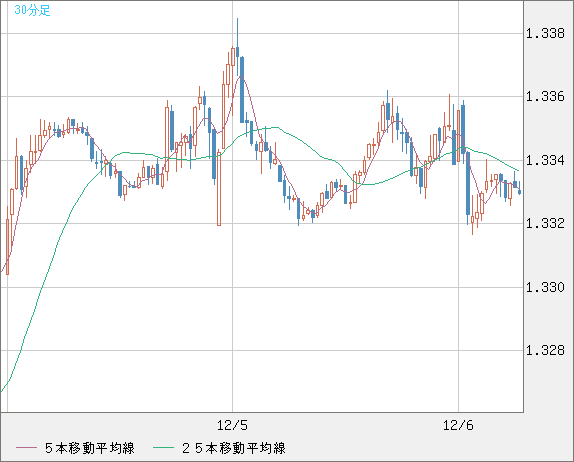
Task: Click the 12/5 date axis label
Action: (x=232, y=425)
